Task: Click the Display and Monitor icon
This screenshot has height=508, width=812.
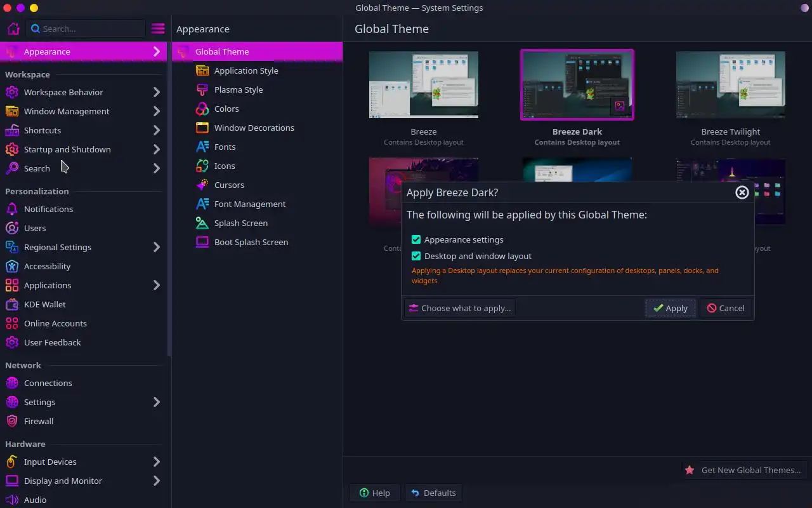Action: 12,481
